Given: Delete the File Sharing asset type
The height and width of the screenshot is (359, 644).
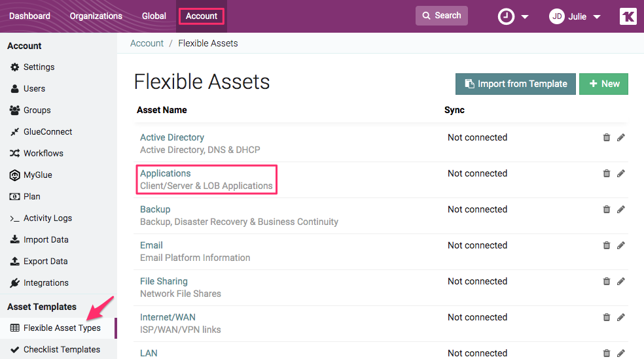Looking at the screenshot, I should point(606,281).
